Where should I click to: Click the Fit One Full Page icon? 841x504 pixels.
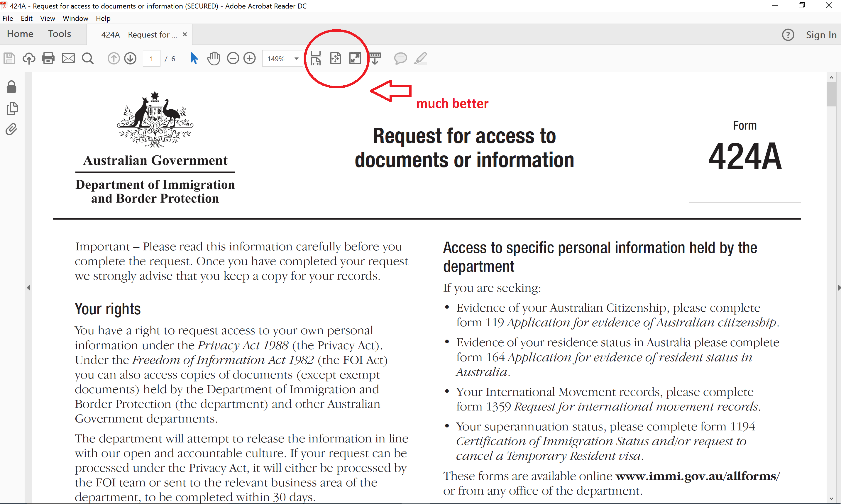[335, 58]
